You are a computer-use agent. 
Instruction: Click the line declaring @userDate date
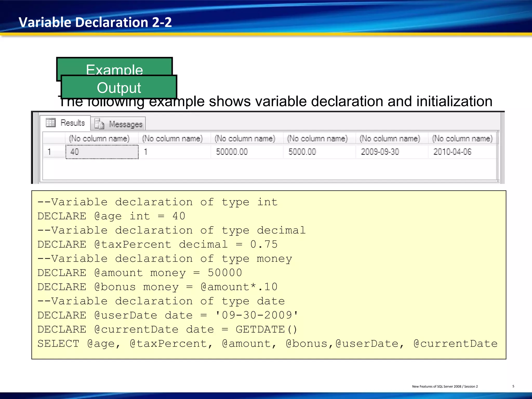pos(168,315)
